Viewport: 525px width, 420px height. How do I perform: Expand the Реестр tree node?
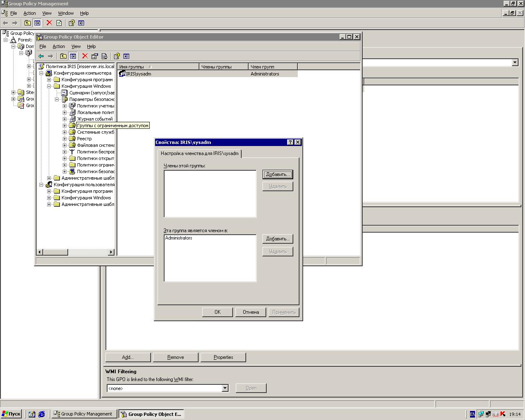(64, 139)
